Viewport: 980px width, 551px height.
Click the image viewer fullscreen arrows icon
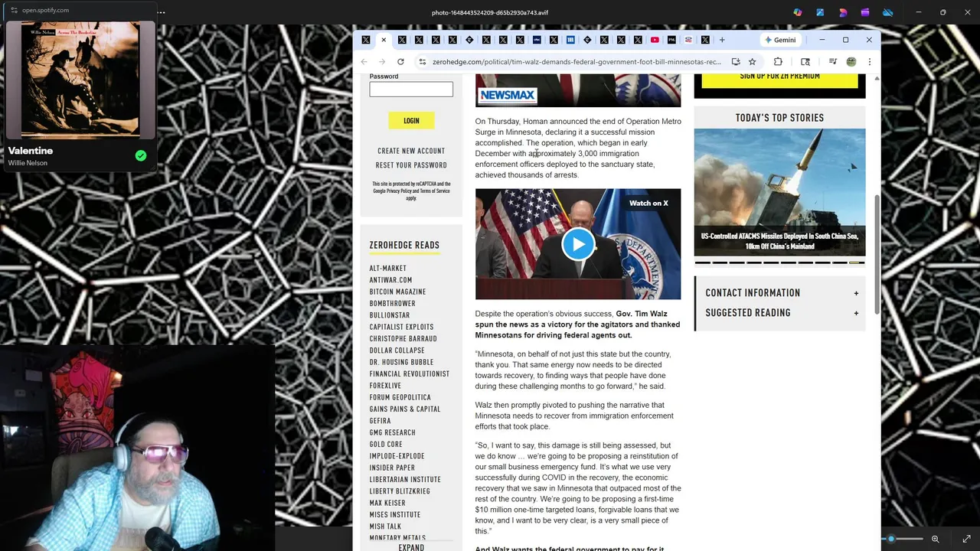tap(966, 540)
